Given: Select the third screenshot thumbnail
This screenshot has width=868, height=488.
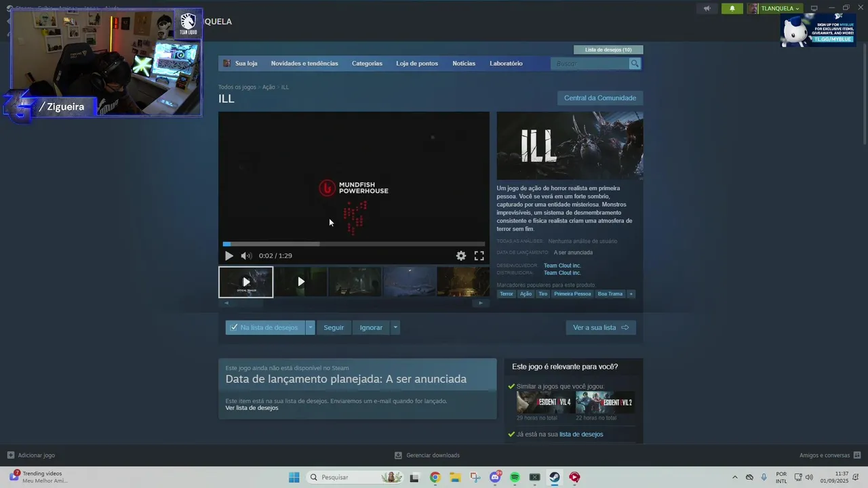Looking at the screenshot, I should coord(355,282).
